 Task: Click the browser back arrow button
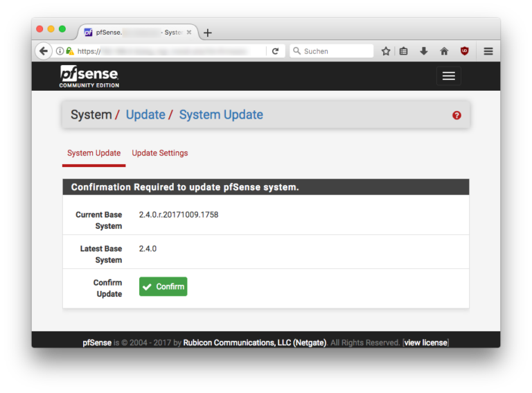[x=44, y=51]
